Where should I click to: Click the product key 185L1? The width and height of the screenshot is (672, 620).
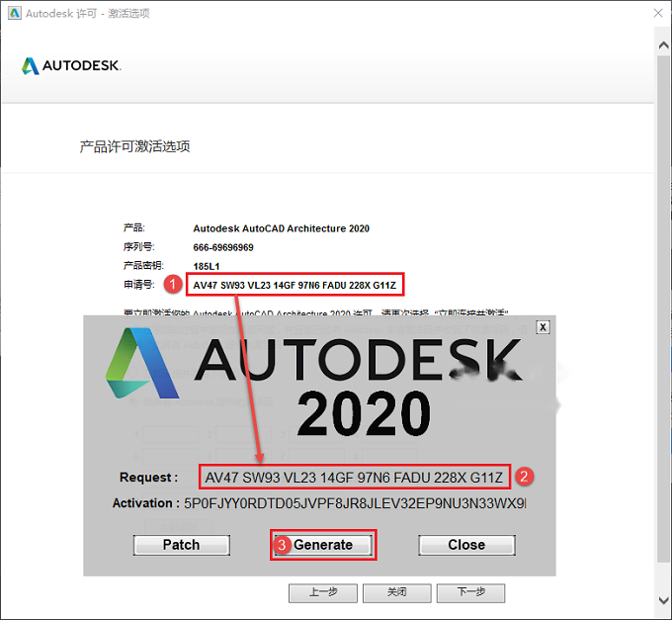(x=207, y=266)
